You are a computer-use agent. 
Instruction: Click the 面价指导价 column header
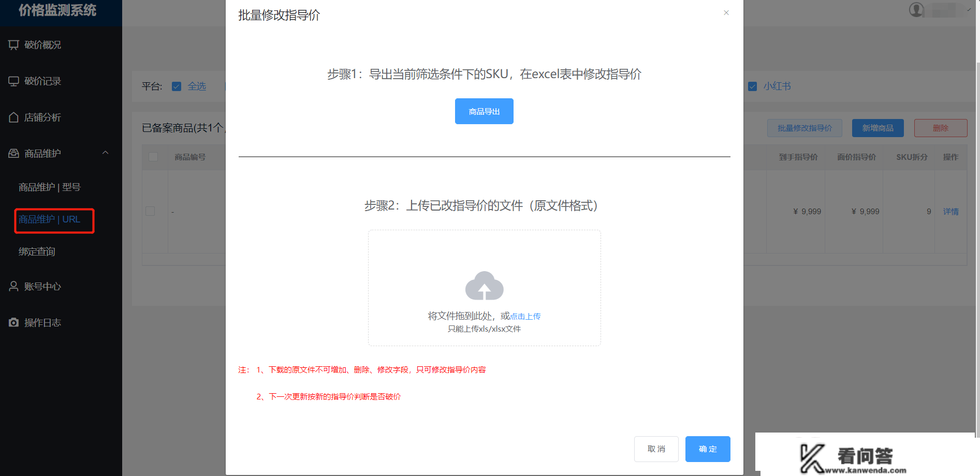(857, 157)
